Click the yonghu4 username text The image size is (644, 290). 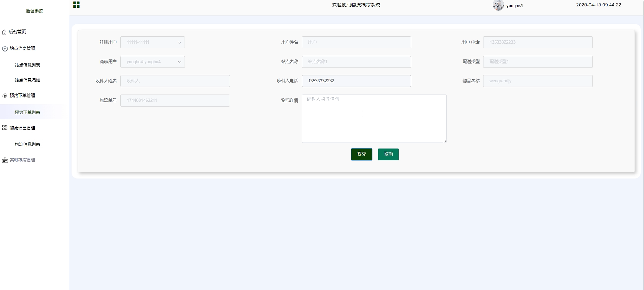coord(514,6)
